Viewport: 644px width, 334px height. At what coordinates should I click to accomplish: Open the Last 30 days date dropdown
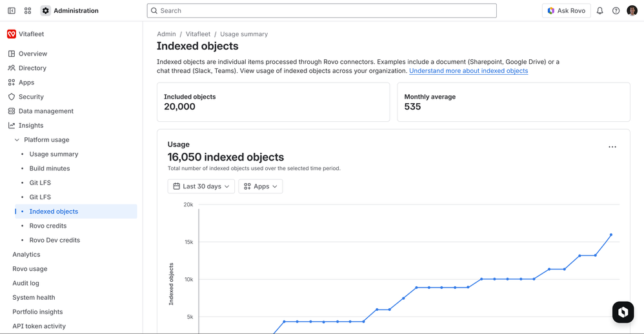click(201, 186)
